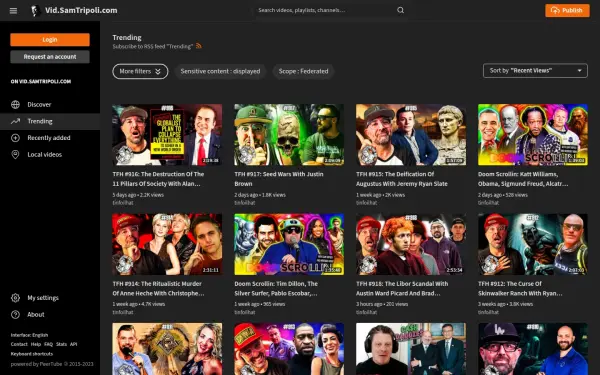Click title 'Doom Scrollin: Tim Dillon, The Silver Surfer'
This screenshot has height=375, width=600.
coord(276,289)
